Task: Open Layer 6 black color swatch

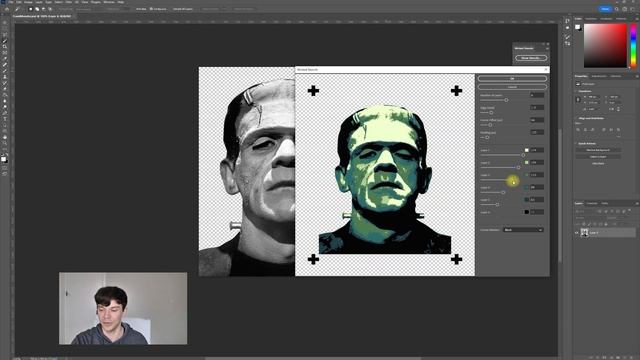Action: click(x=527, y=212)
